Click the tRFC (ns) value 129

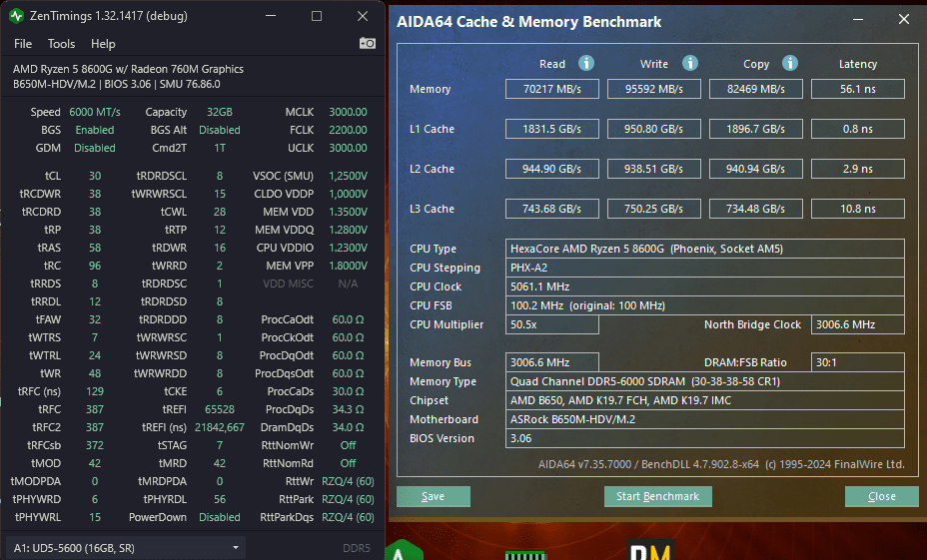pos(95,391)
